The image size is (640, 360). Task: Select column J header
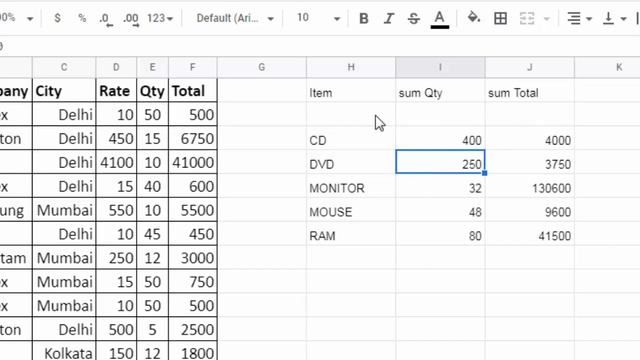(x=530, y=67)
